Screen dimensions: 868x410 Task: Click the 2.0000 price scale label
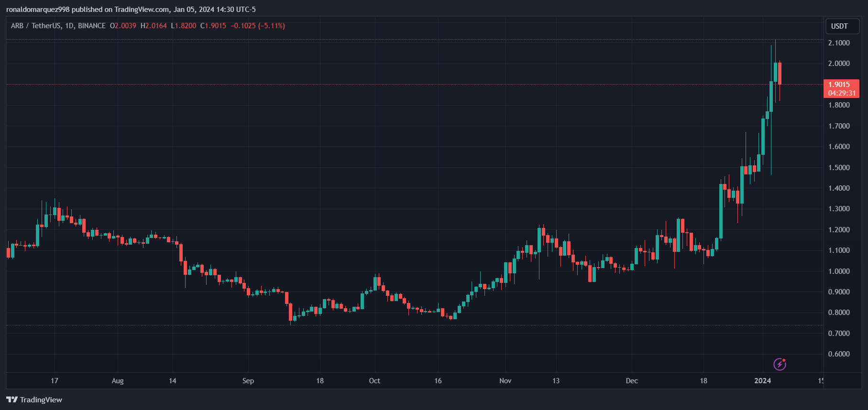pyautogui.click(x=839, y=64)
